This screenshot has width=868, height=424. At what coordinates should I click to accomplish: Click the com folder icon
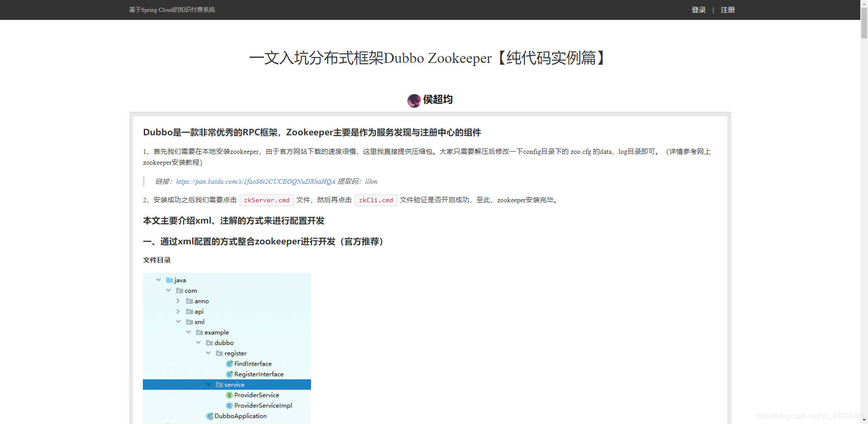tap(179, 291)
